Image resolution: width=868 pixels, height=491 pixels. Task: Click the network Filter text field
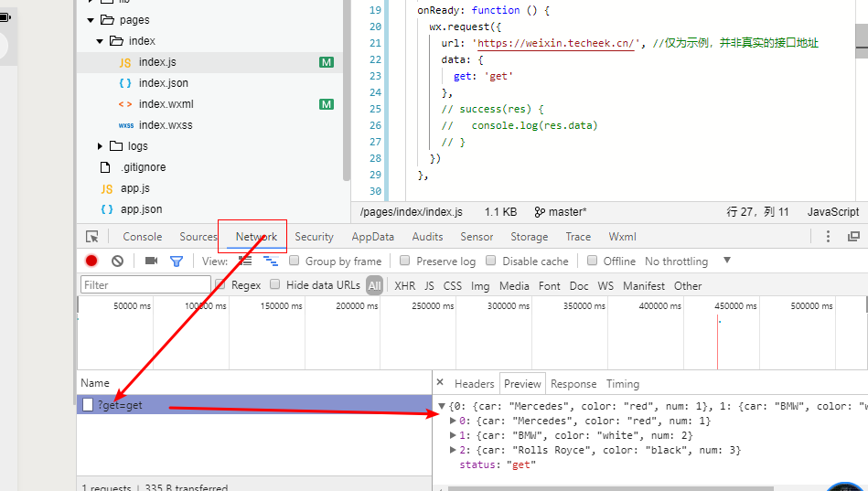[145, 285]
